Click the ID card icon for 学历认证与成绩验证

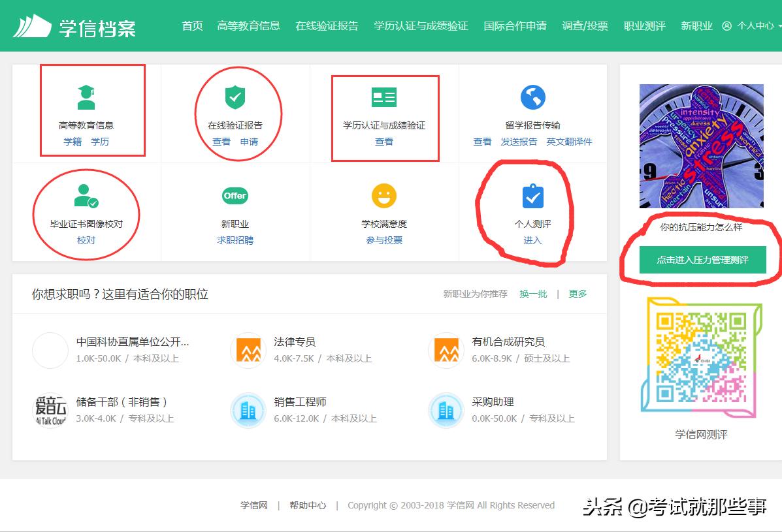point(384,97)
